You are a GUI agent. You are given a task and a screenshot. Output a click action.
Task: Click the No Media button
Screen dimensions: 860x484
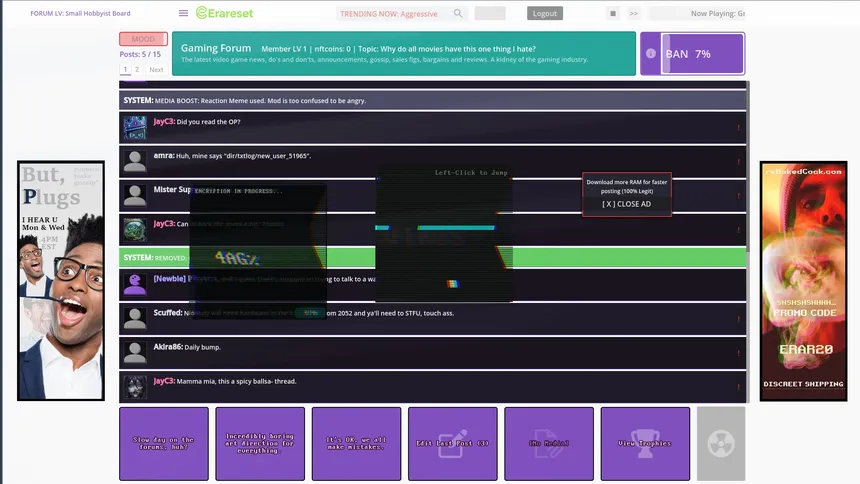coord(549,443)
